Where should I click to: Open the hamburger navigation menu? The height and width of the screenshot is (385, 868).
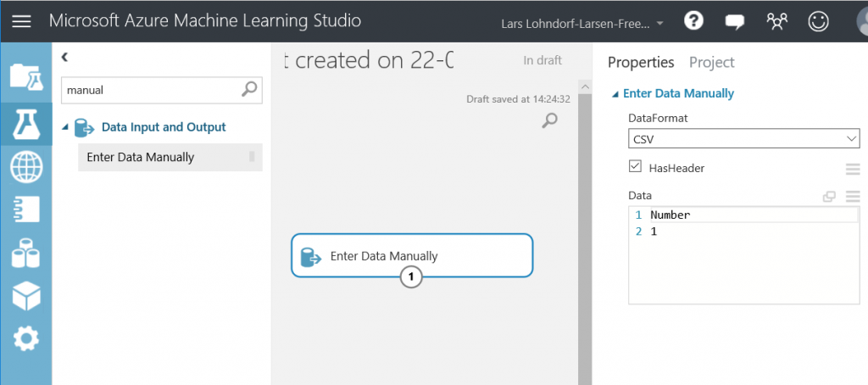coord(20,21)
